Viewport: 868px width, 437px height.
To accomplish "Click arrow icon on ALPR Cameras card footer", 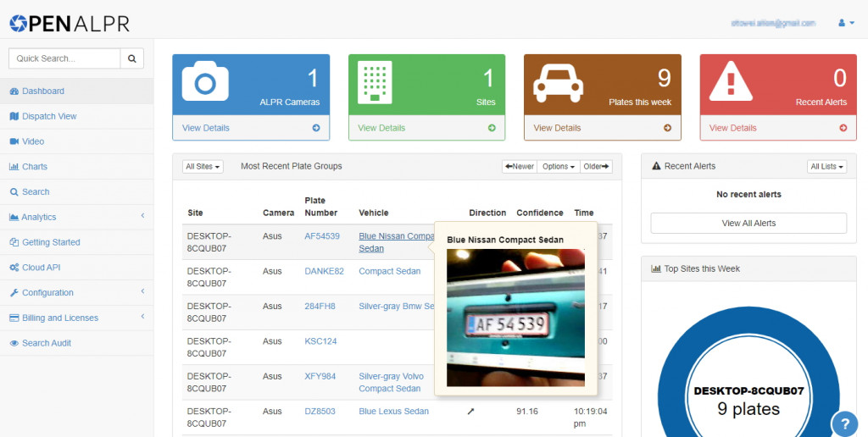I will coord(316,128).
